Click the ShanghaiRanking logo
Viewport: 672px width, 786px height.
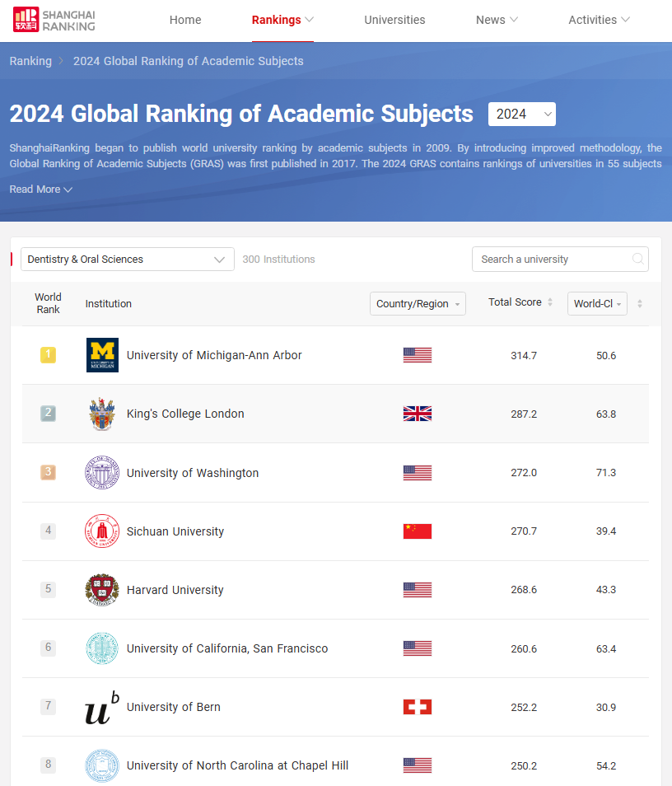[x=54, y=20]
